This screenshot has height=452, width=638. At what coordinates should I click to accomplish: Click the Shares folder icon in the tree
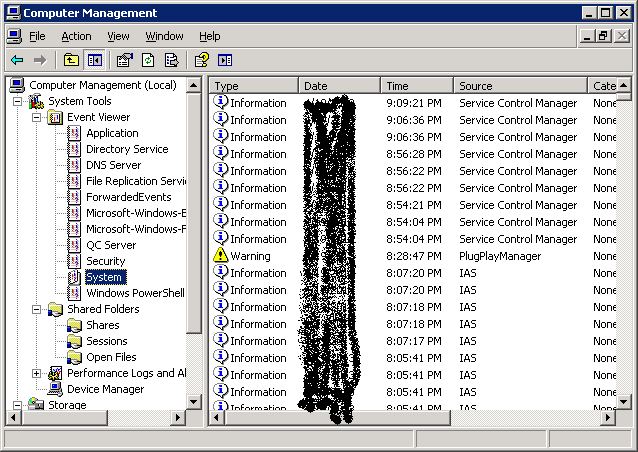(x=75, y=325)
